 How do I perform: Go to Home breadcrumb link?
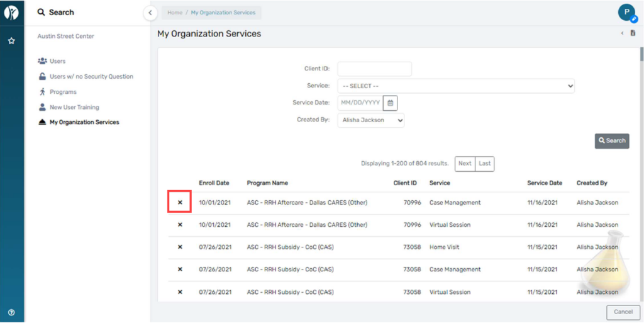point(175,13)
